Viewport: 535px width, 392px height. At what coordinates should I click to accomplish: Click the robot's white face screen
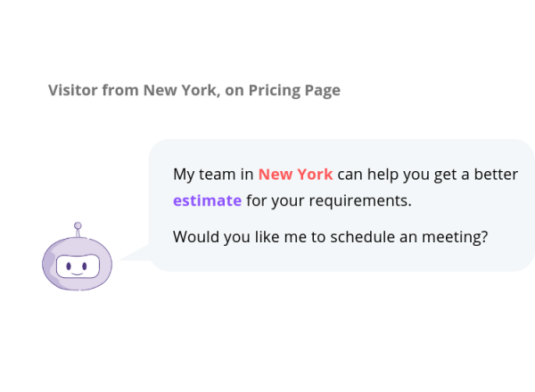(x=78, y=266)
